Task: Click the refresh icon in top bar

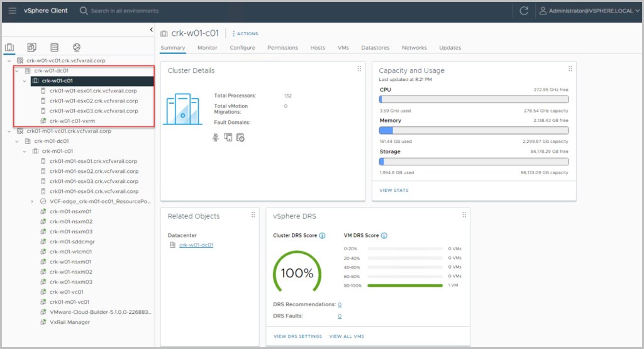Action: pos(524,11)
